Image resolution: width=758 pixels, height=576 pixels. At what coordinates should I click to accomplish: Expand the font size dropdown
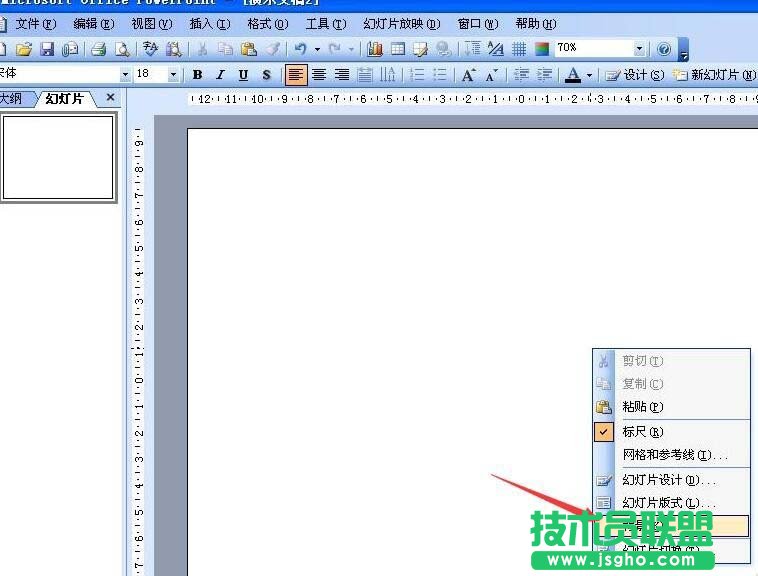pos(173,75)
